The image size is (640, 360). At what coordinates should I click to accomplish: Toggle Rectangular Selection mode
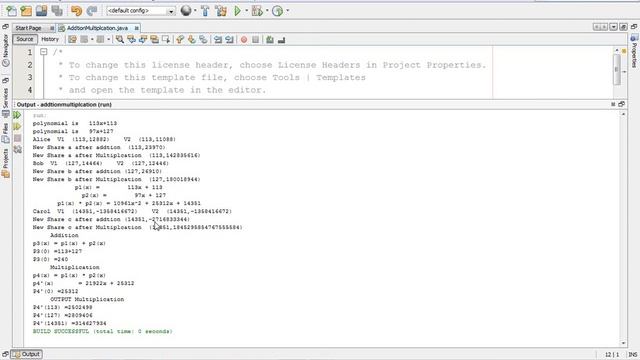(x=166, y=40)
